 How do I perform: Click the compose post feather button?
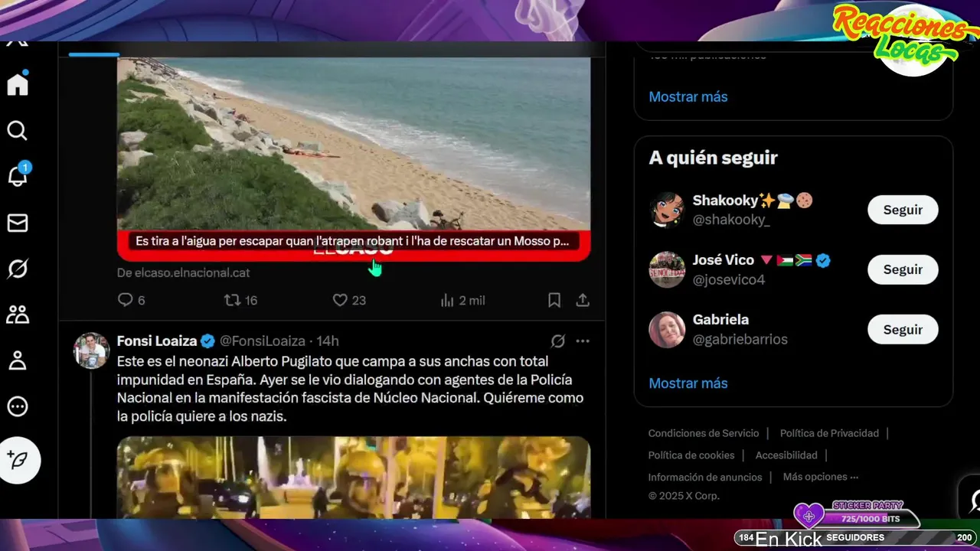point(19,460)
